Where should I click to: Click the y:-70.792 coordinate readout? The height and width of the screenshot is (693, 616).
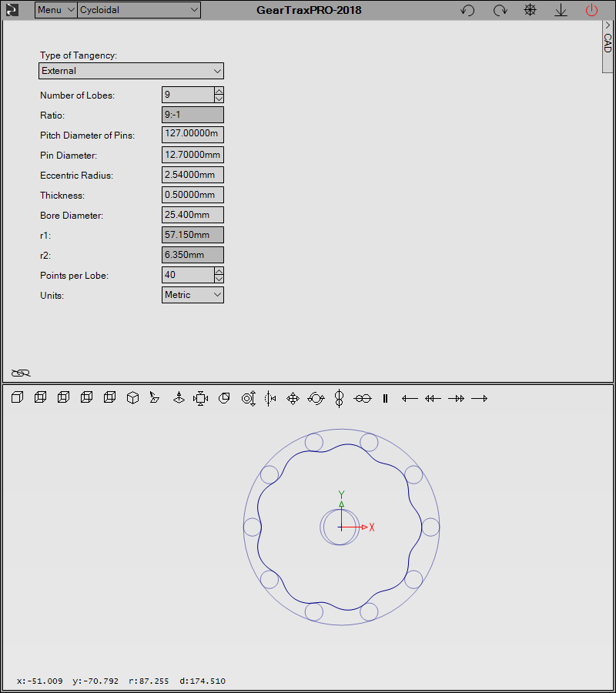95,681
